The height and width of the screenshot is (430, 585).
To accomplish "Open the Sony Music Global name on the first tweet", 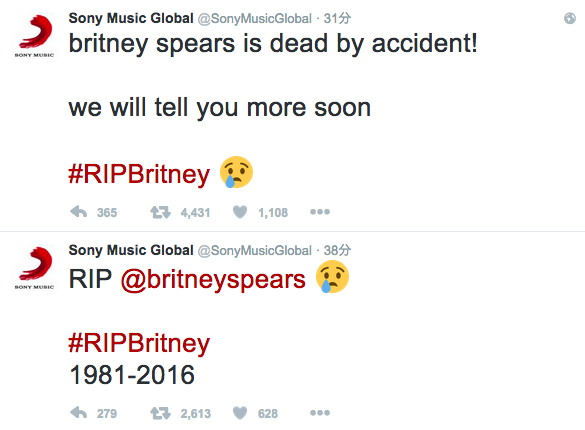I will coord(131,18).
